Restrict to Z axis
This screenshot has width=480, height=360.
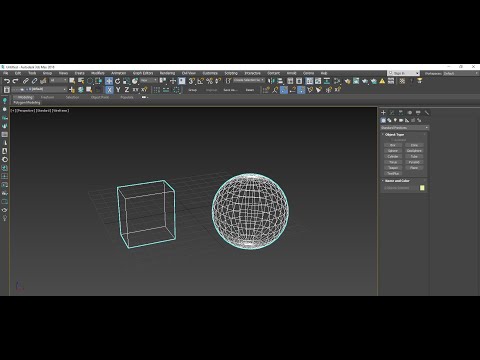[x=127, y=90]
